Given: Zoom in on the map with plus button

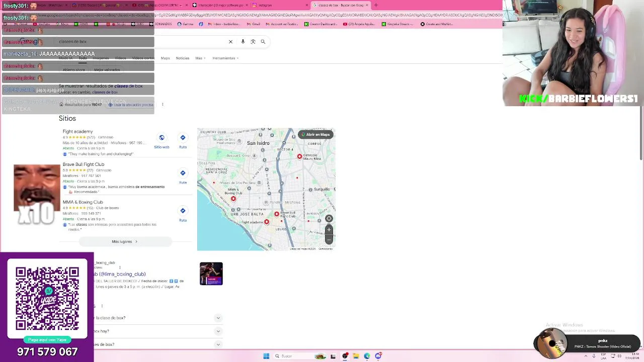Looking at the screenshot, I should [x=329, y=230].
